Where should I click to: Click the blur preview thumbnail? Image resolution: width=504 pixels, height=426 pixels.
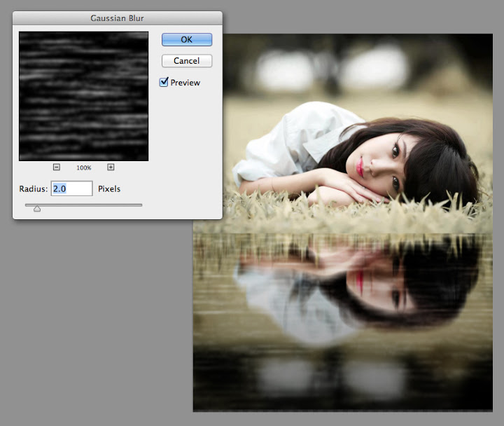(83, 96)
